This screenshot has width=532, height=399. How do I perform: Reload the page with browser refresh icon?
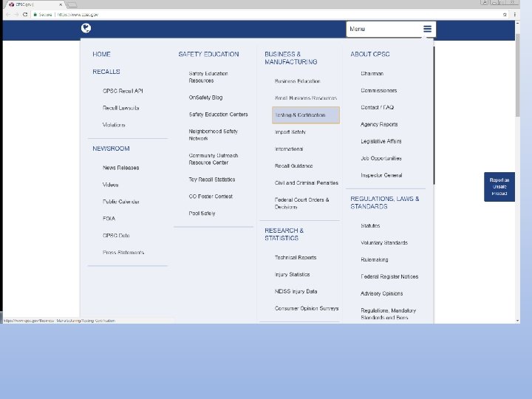[25, 15]
